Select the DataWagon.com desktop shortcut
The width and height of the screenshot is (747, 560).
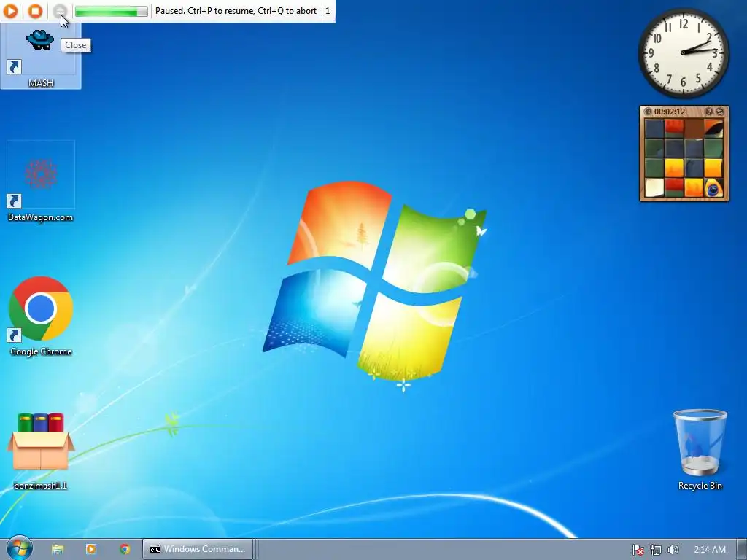41,182
